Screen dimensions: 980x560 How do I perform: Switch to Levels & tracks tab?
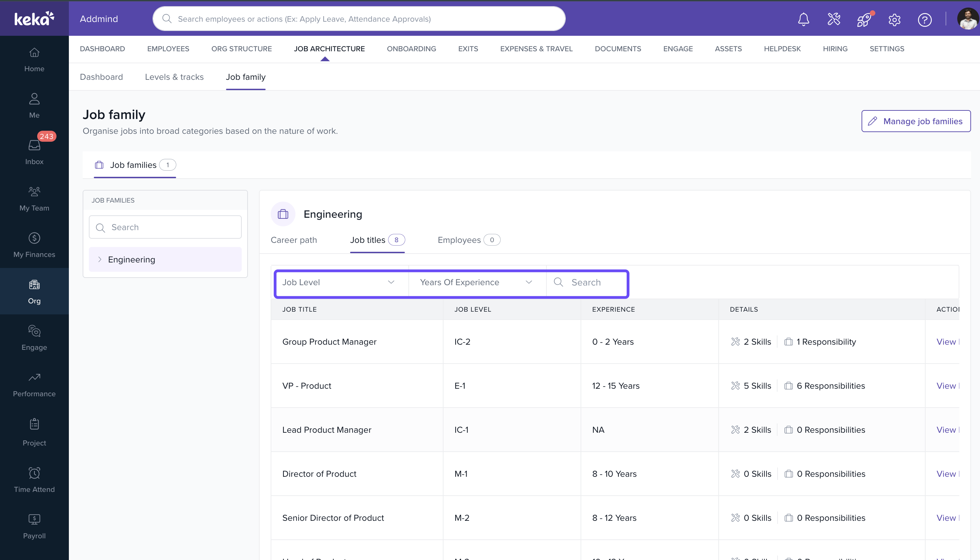(174, 77)
